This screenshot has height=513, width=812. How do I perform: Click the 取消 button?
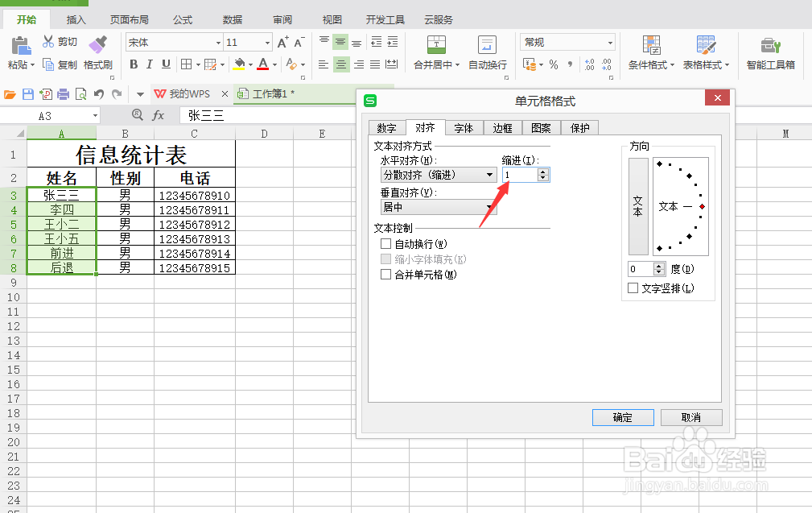click(x=691, y=417)
